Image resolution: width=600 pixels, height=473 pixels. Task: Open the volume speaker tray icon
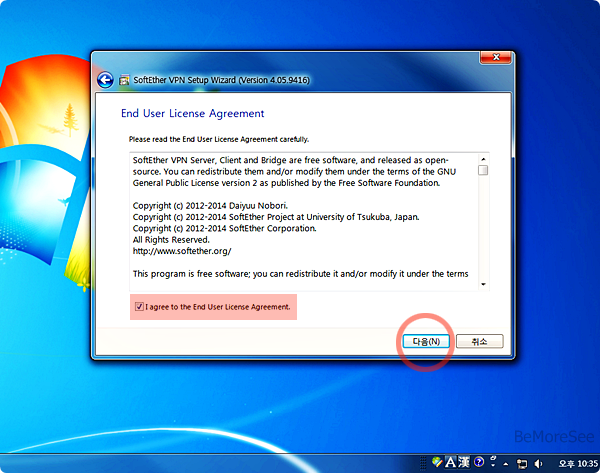click(x=538, y=464)
